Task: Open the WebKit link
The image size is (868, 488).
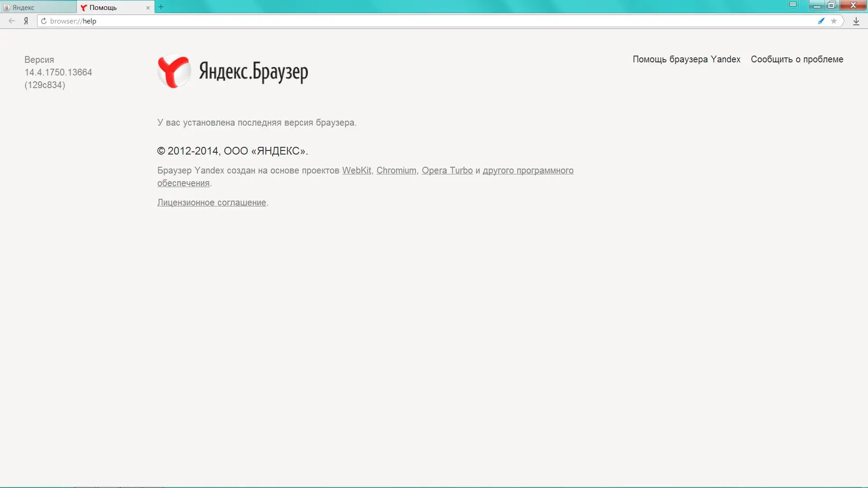Action: tap(356, 170)
